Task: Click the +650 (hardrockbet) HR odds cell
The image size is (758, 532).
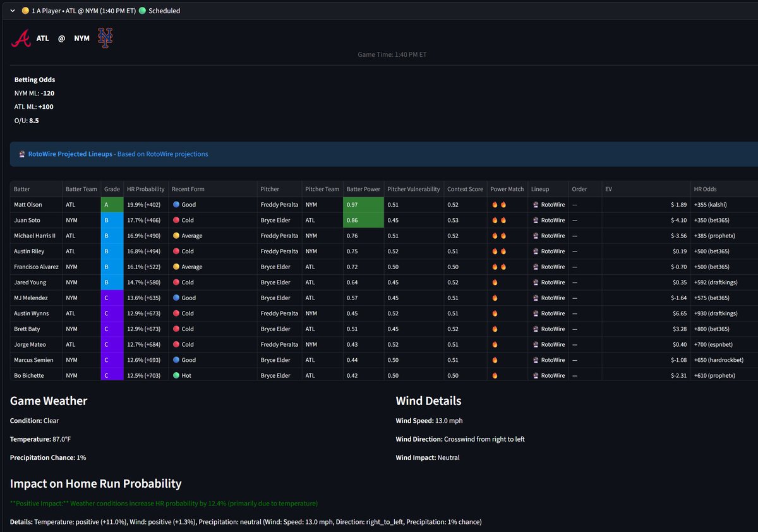Action: click(724, 360)
